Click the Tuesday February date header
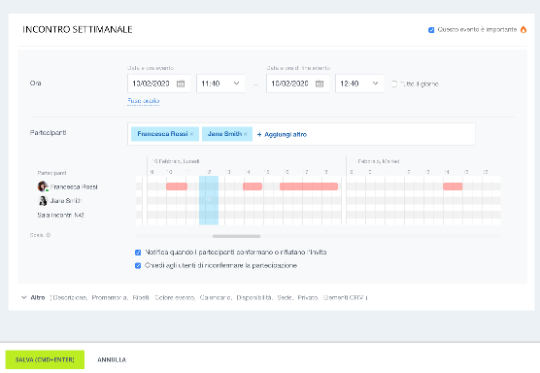 [375, 161]
